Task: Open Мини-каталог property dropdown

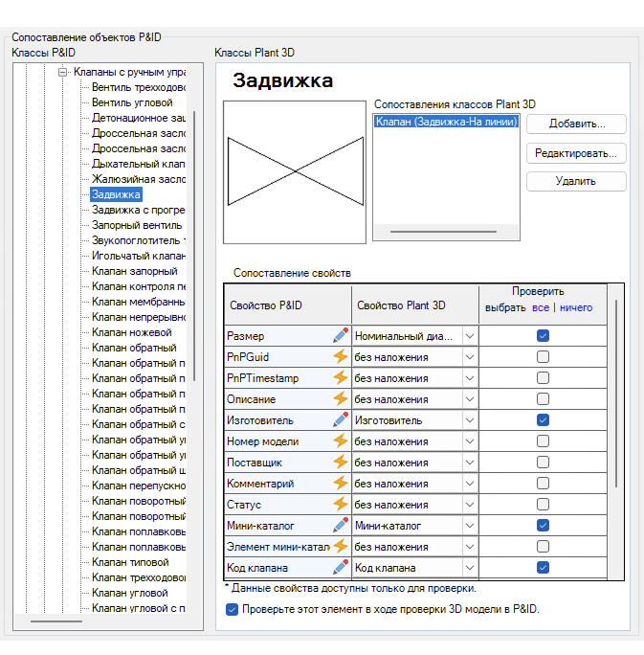Action: [470, 526]
